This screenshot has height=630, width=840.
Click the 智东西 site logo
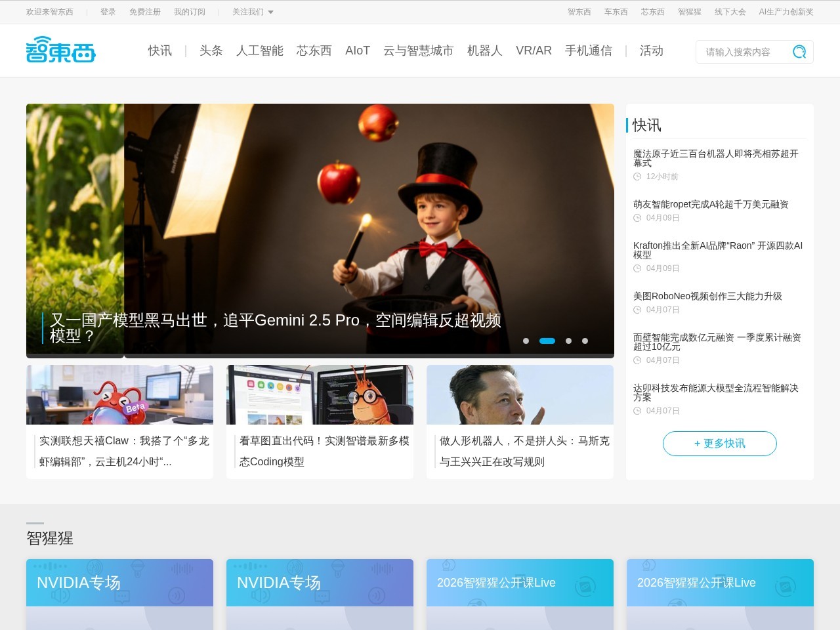tap(61, 51)
